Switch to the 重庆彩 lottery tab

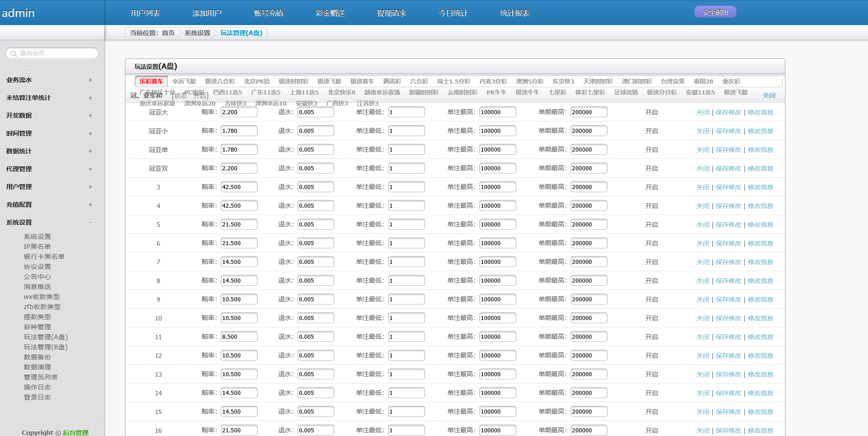point(731,81)
